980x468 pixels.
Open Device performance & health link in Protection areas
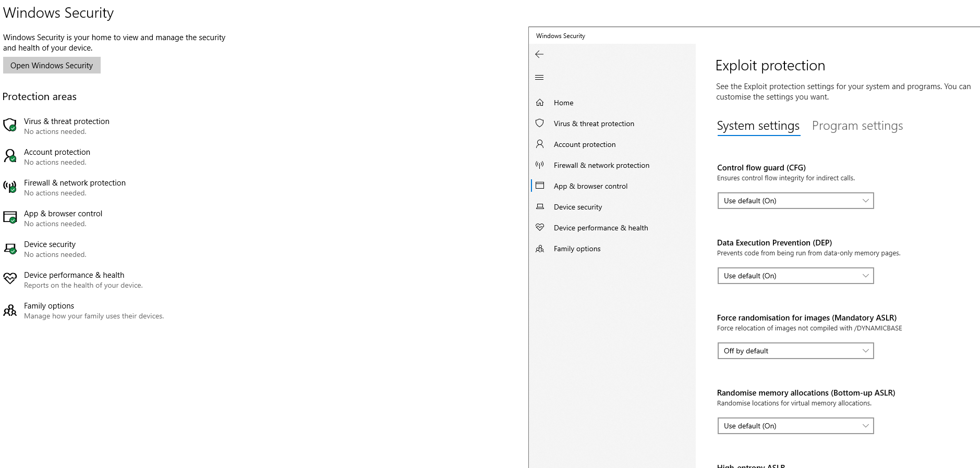coord(74,275)
